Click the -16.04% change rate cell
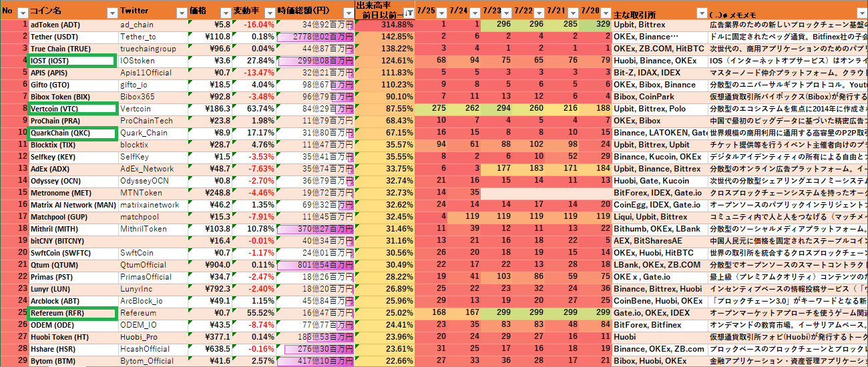Image resolution: width=868 pixels, height=367 pixels. click(254, 25)
